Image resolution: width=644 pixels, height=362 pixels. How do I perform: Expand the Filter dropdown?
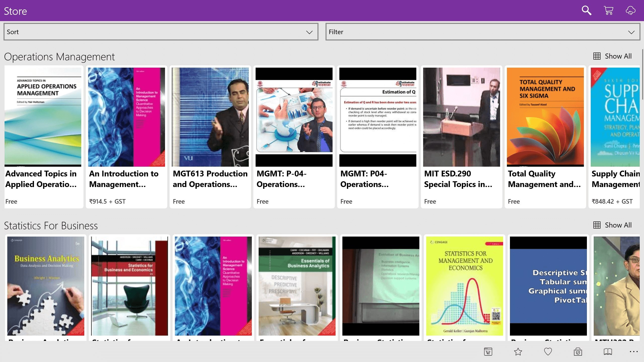478,32
